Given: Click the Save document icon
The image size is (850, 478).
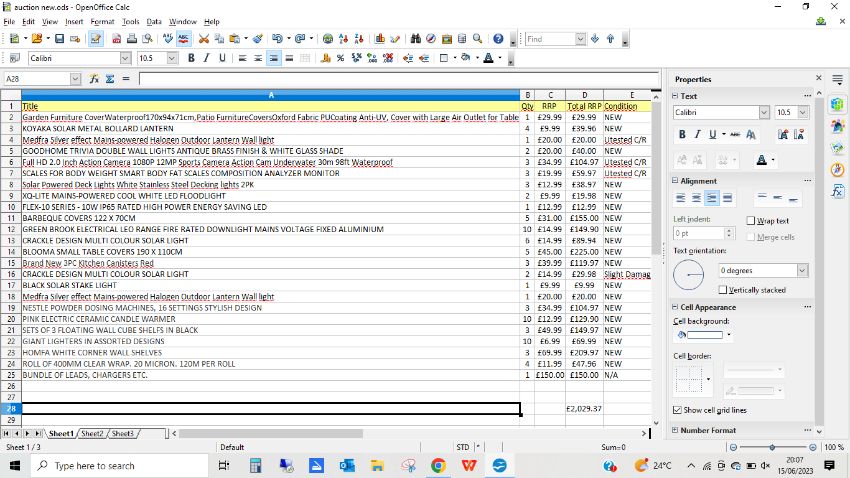Looking at the screenshot, I should [x=60, y=39].
